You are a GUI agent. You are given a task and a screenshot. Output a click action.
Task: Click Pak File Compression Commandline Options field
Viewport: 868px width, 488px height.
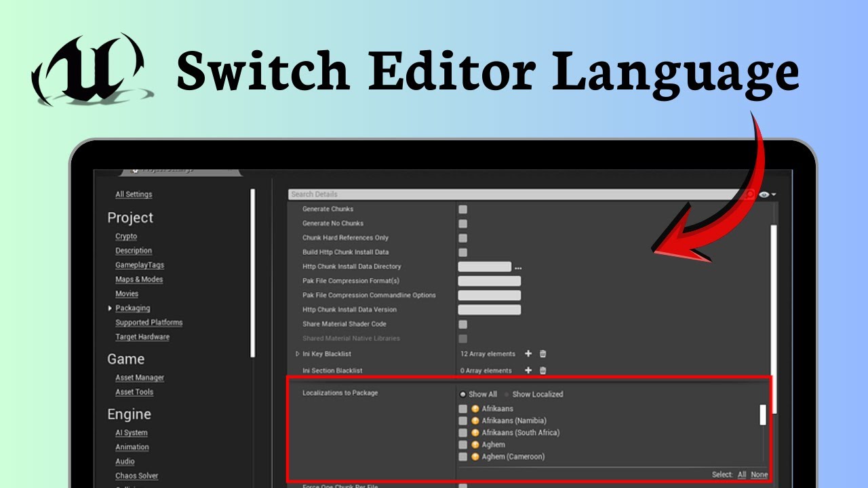[490, 296]
